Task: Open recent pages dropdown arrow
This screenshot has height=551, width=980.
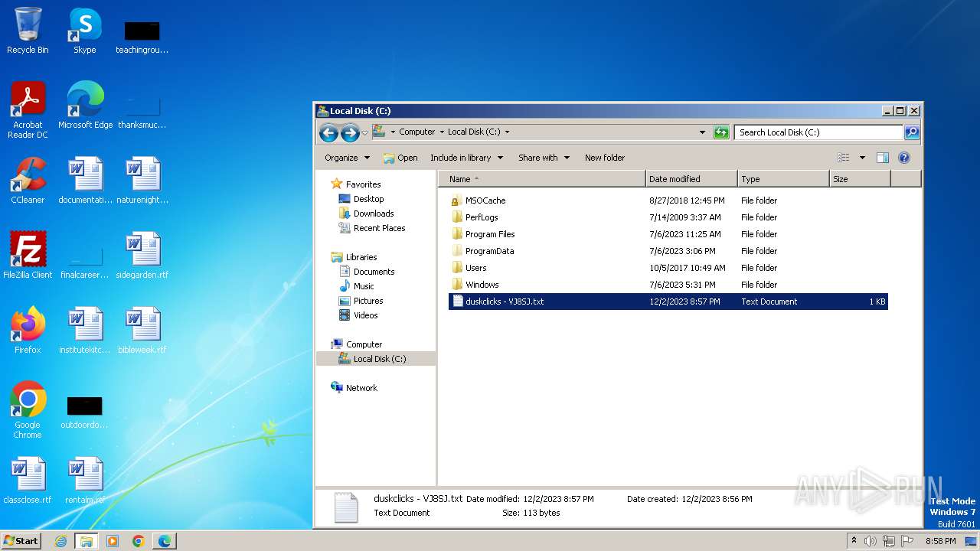Action: 364,133
